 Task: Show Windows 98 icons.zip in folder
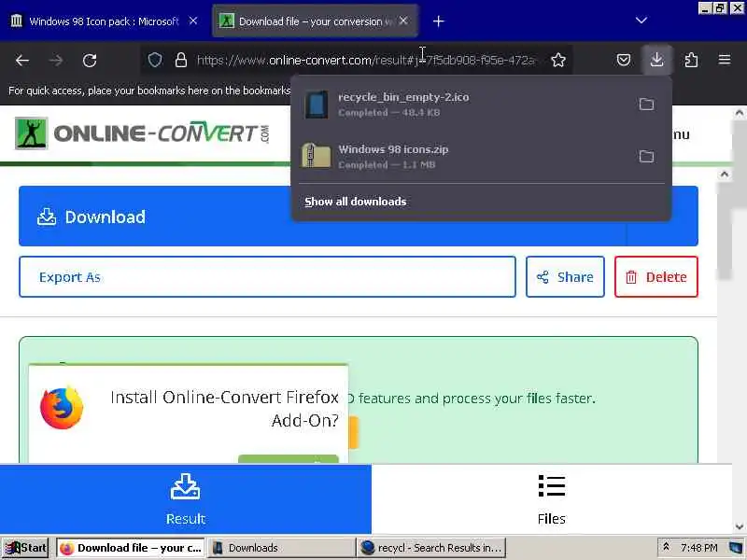point(646,156)
